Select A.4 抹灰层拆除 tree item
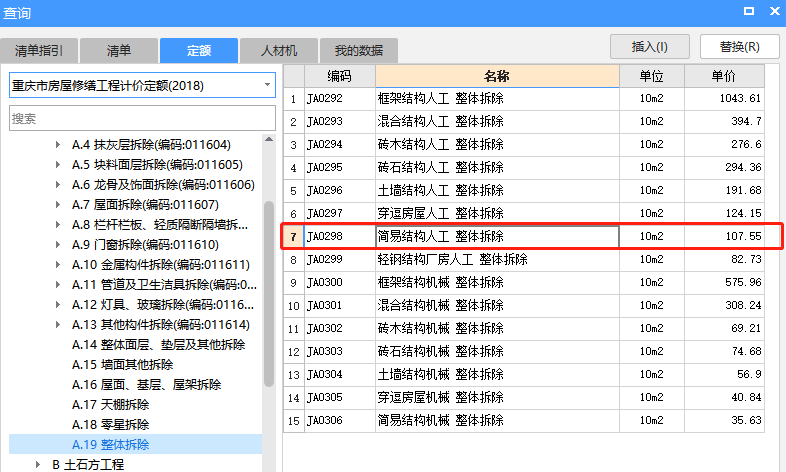 151,145
